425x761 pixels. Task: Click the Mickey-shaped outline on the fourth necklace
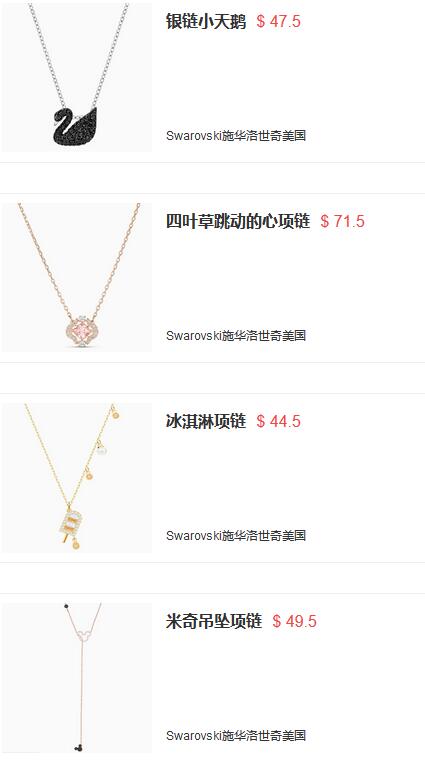click(84, 633)
